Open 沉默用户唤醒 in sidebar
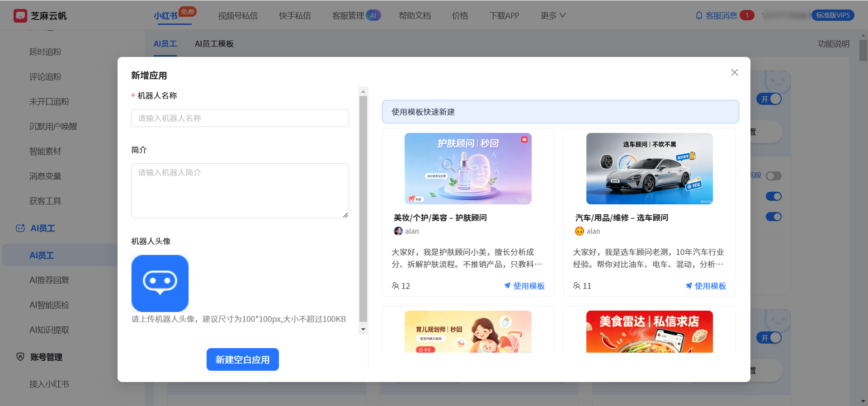Viewport: 868px width, 406px height. [53, 126]
